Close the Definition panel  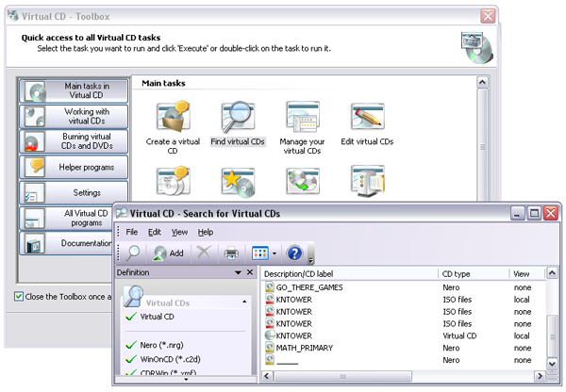point(250,272)
